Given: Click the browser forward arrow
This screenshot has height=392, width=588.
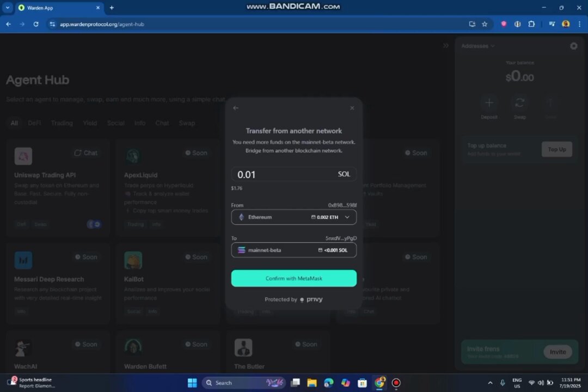Looking at the screenshot, I should point(22,24).
